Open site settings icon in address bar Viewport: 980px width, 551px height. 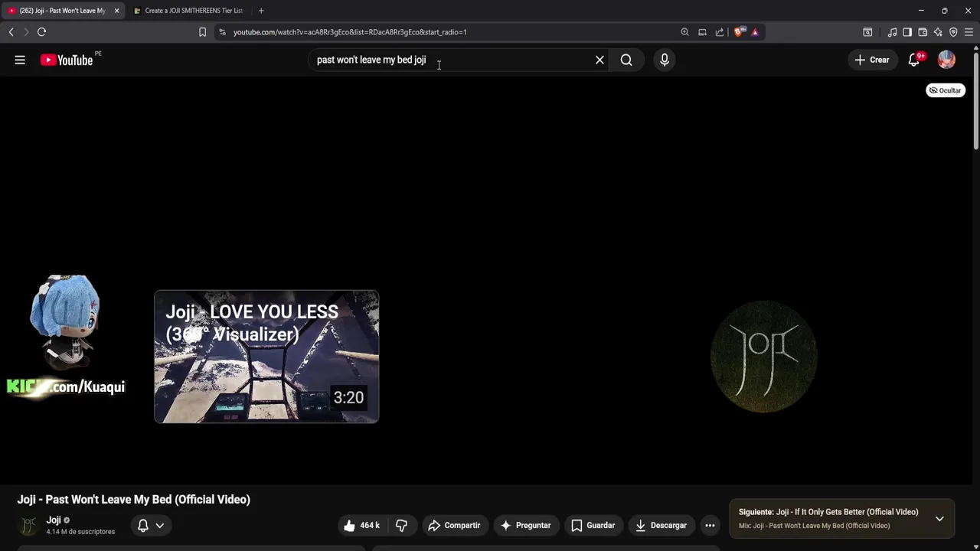coord(222,32)
